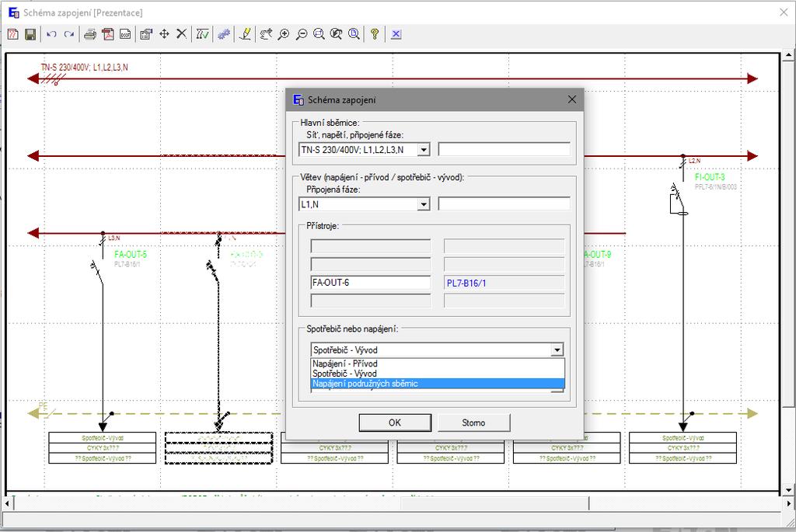Save the schema with the floppy disk icon
Screen dimensions: 796x532
[30, 34]
